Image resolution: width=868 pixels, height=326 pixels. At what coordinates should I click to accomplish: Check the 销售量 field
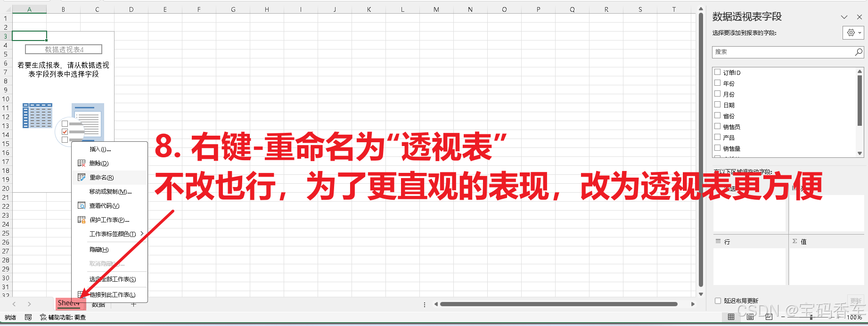point(717,148)
